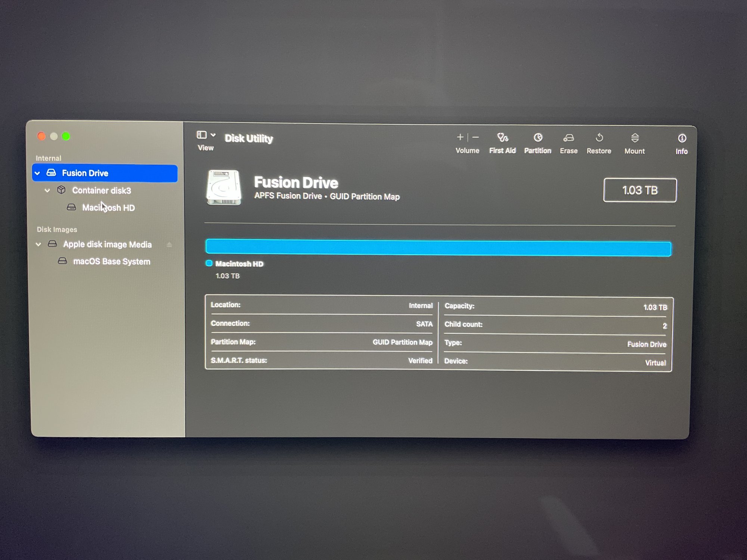Open the View dropdown chevron
This screenshot has height=560, width=747.
coord(213,135)
